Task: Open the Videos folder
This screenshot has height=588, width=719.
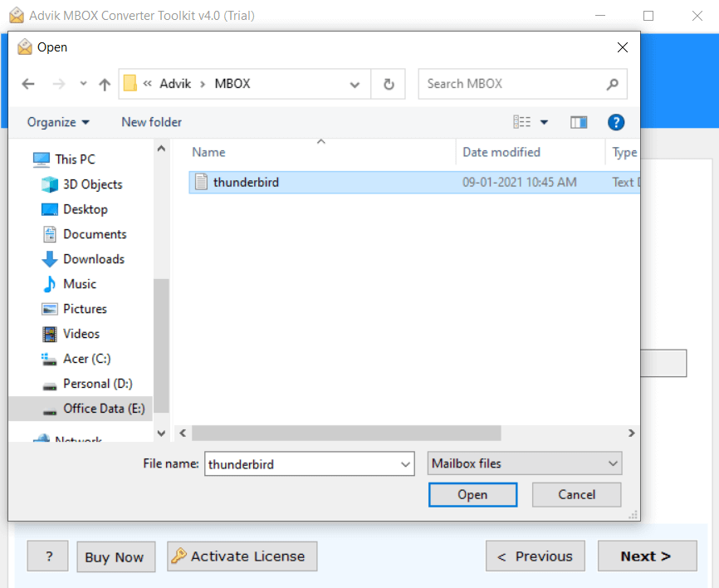Action: point(71,334)
